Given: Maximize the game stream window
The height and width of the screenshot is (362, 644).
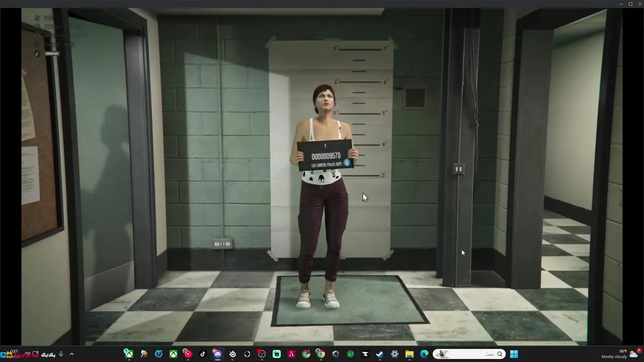Looking at the screenshot, I should coord(630,4).
